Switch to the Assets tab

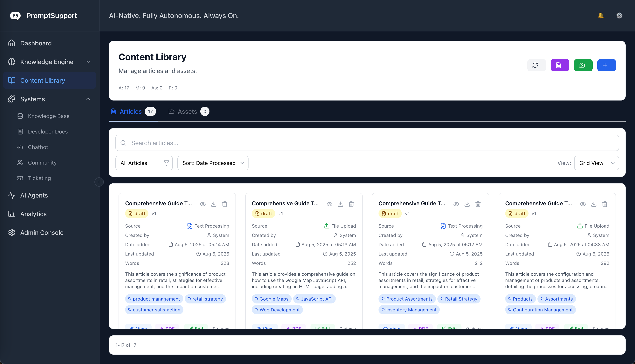(x=188, y=111)
